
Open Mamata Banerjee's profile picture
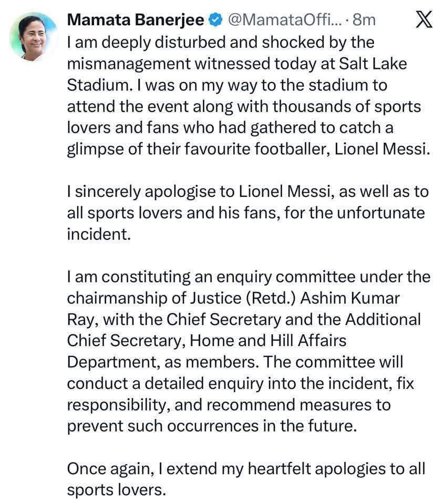(34, 36)
